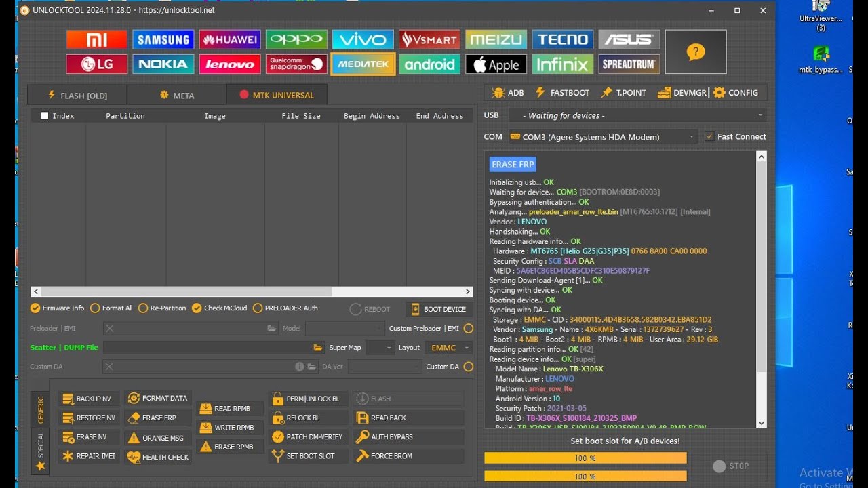
Task: Open Custom DA file browser folder icon
Action: click(312, 367)
